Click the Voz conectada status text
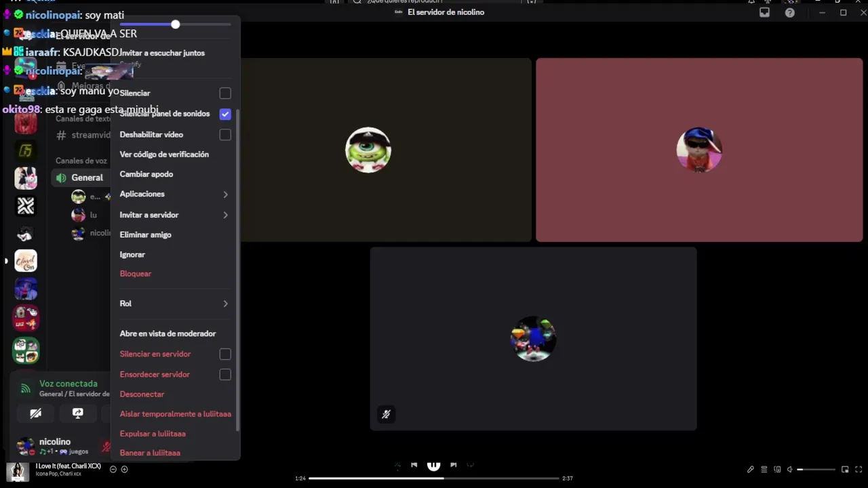Image resolution: width=868 pixels, height=488 pixels. 68,384
